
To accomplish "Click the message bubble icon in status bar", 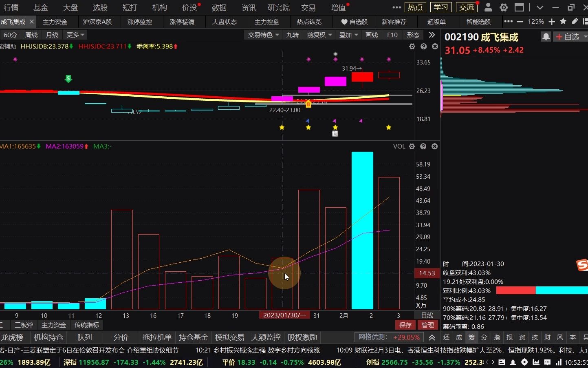I will click(547, 362).
